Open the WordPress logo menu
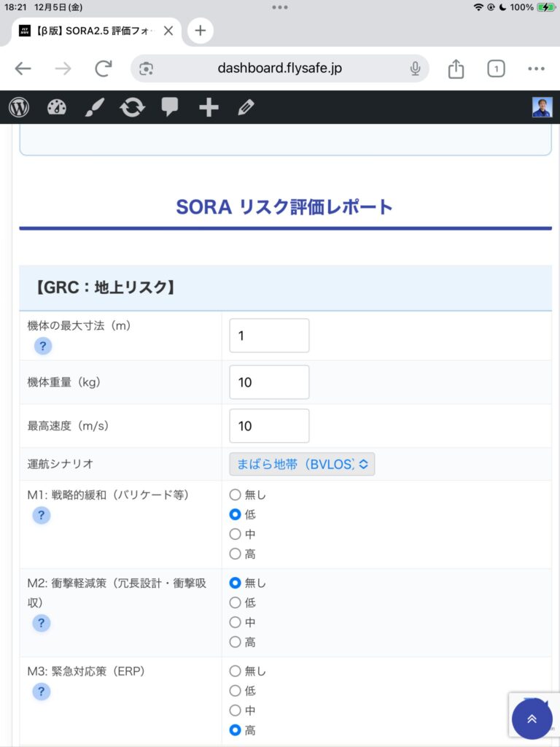The height and width of the screenshot is (747, 560). pos(19,107)
